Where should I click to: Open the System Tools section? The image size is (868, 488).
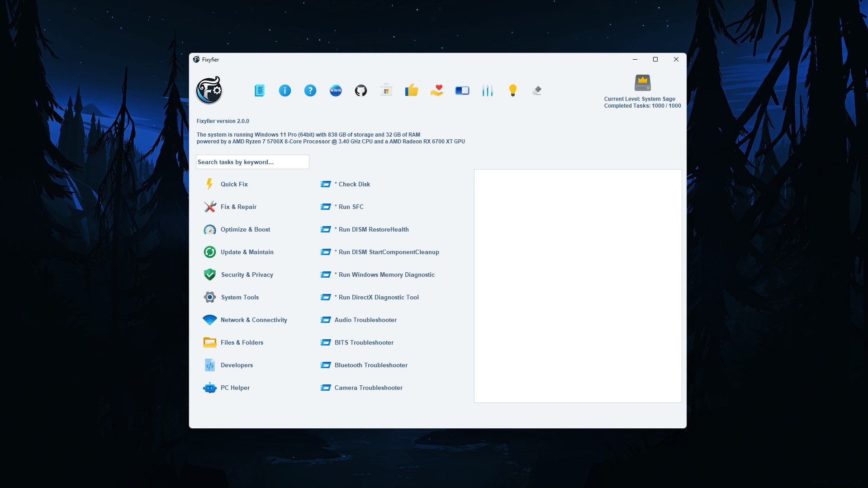click(239, 297)
